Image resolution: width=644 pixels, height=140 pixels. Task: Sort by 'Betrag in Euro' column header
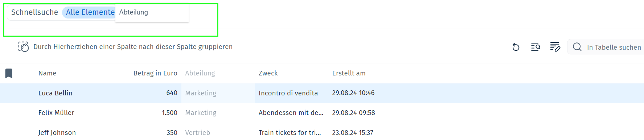pos(155,73)
